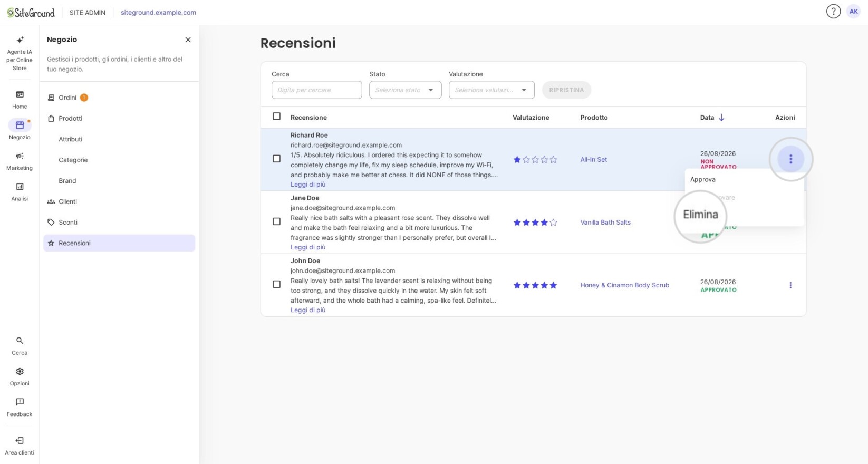Select Recensioni in the Negozio menu
This screenshot has width=868, height=464.
tap(119, 243)
